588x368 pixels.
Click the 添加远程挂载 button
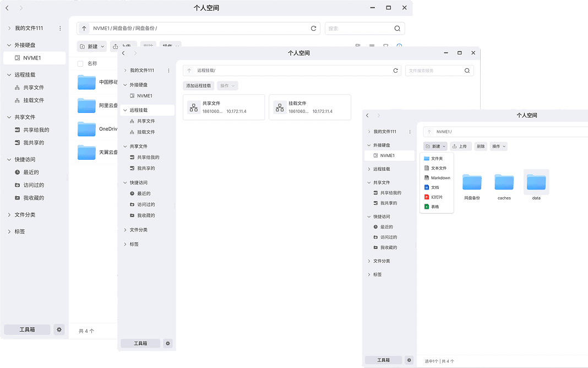[x=198, y=85]
